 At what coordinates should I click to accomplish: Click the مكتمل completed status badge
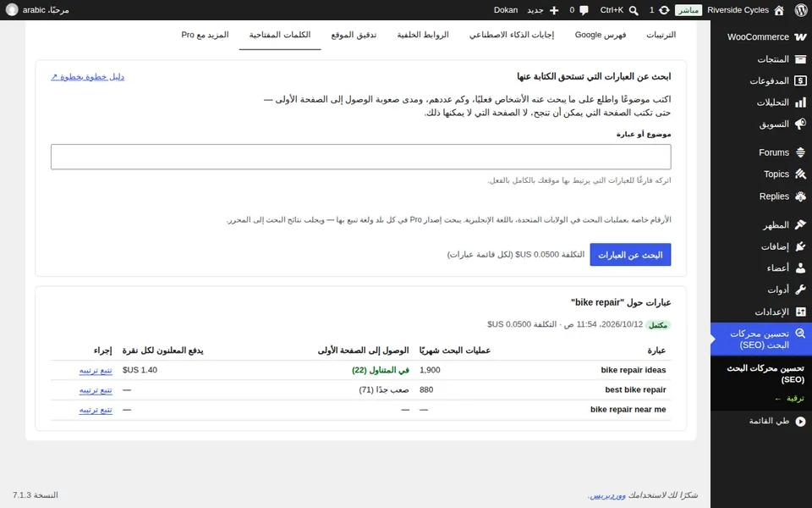(658, 325)
